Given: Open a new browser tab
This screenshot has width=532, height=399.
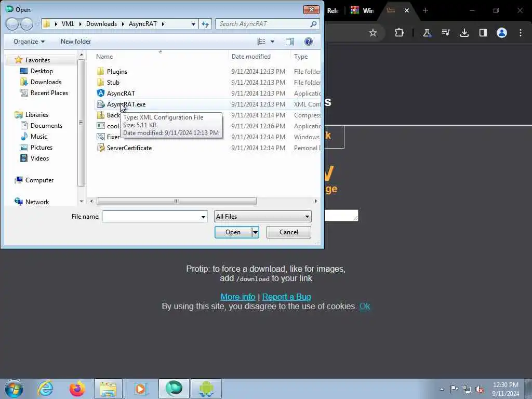Looking at the screenshot, I should (425, 10).
